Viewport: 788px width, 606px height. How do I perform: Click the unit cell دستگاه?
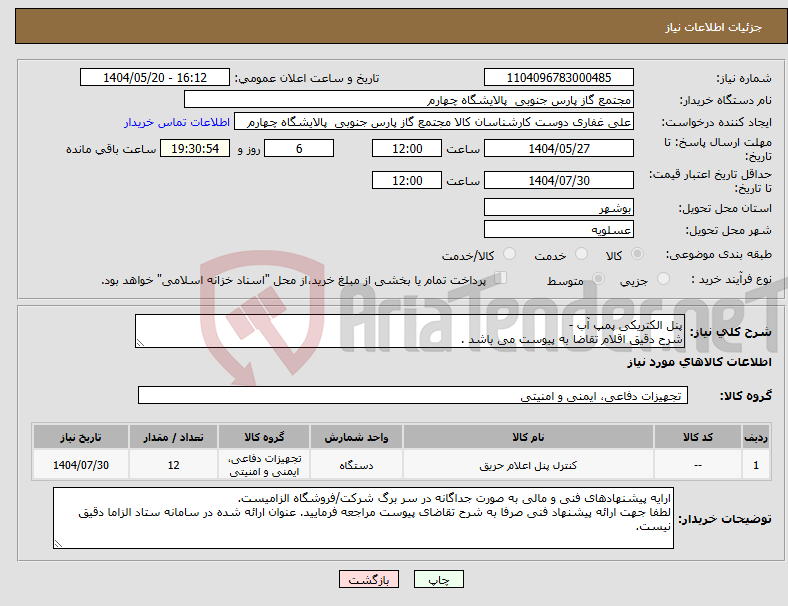click(x=356, y=465)
